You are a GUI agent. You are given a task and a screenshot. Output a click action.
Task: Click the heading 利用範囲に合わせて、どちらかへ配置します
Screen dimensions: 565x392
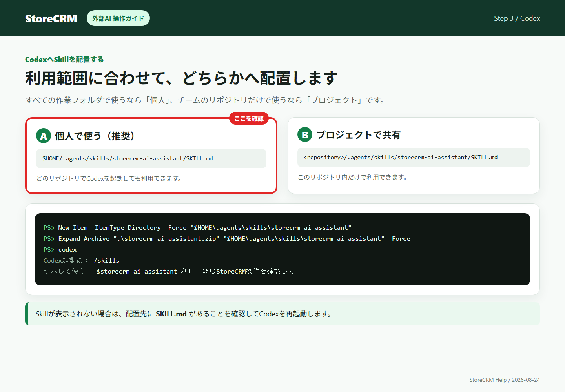181,78
